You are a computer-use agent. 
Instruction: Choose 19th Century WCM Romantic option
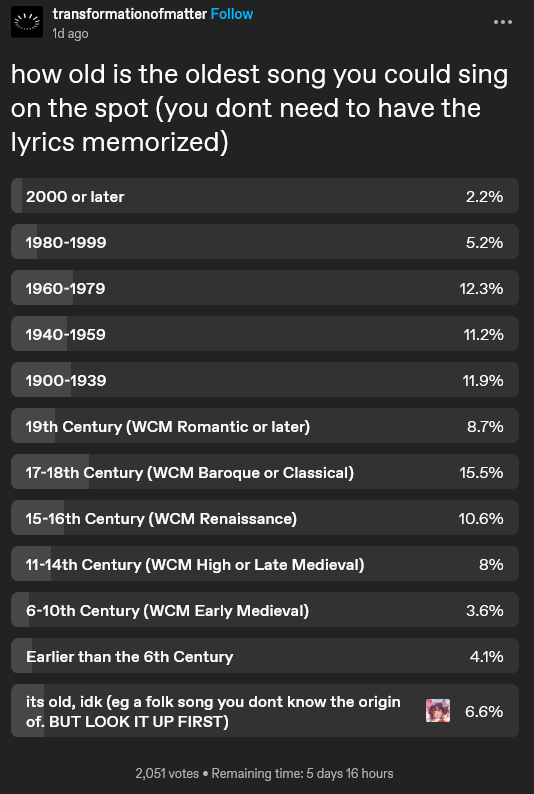265,426
